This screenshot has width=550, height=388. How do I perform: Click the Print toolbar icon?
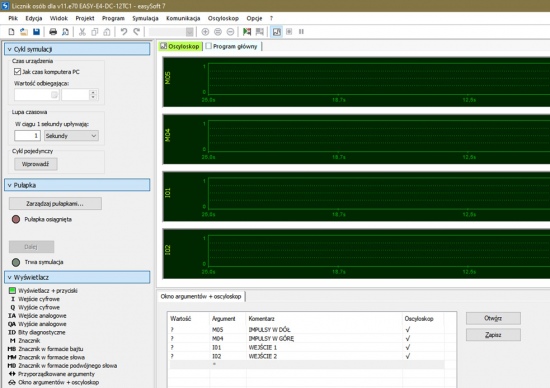(x=53, y=32)
